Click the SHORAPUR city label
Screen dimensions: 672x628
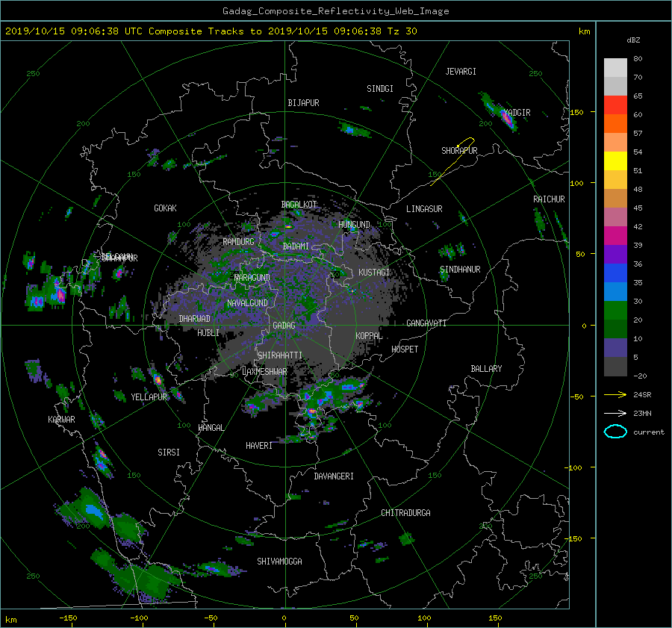459,151
